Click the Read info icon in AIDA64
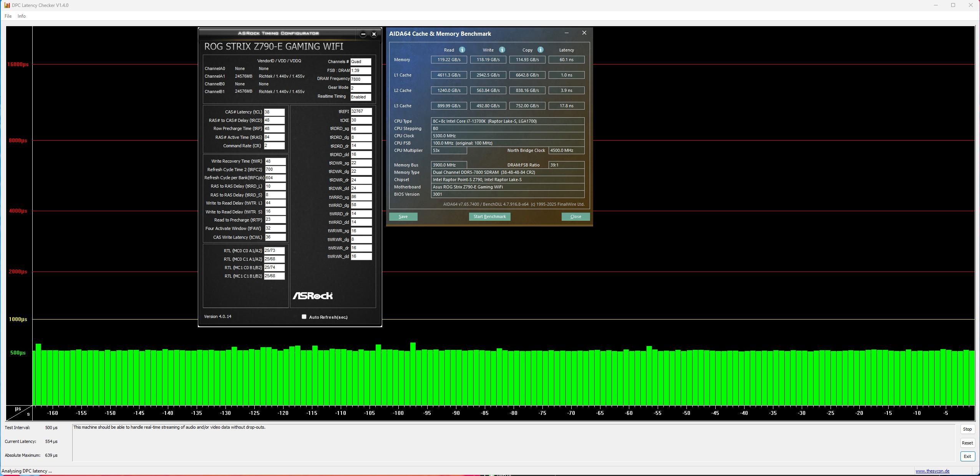 tap(462, 50)
